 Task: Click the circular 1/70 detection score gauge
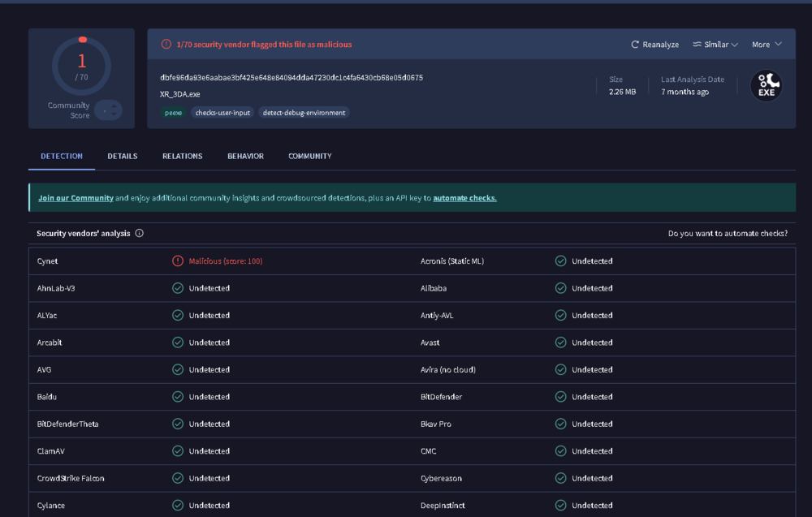click(81, 67)
